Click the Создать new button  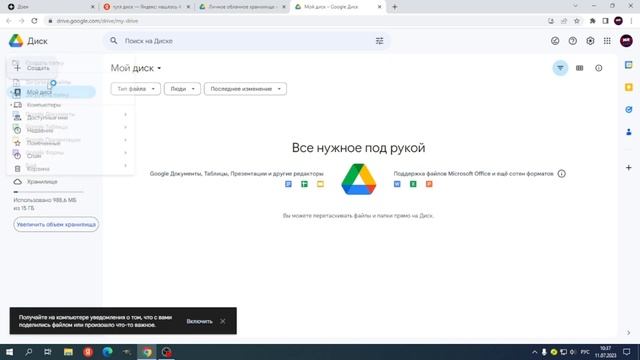pyautogui.click(x=32, y=68)
